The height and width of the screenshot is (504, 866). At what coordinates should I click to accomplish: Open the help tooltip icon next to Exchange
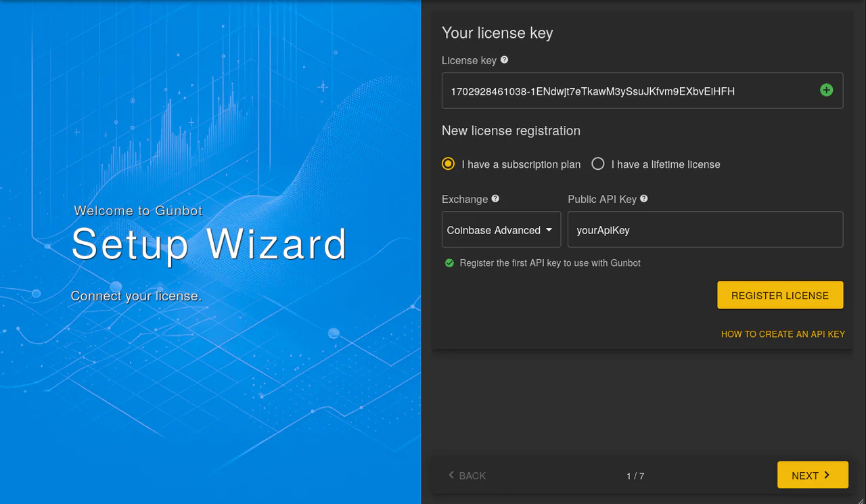coord(495,199)
